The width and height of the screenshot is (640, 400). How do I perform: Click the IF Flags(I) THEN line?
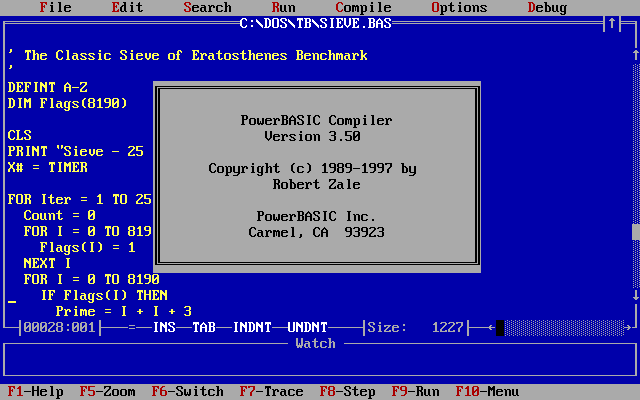(x=104, y=295)
